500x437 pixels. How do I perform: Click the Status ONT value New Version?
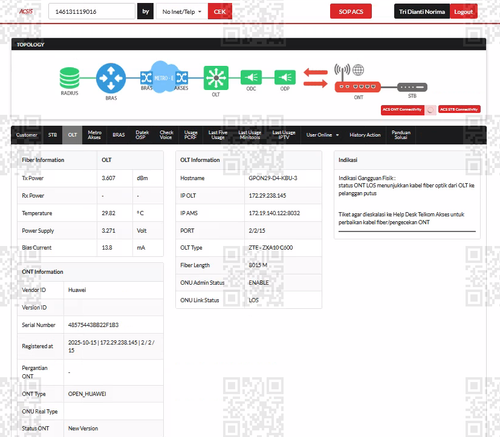pos(83,428)
